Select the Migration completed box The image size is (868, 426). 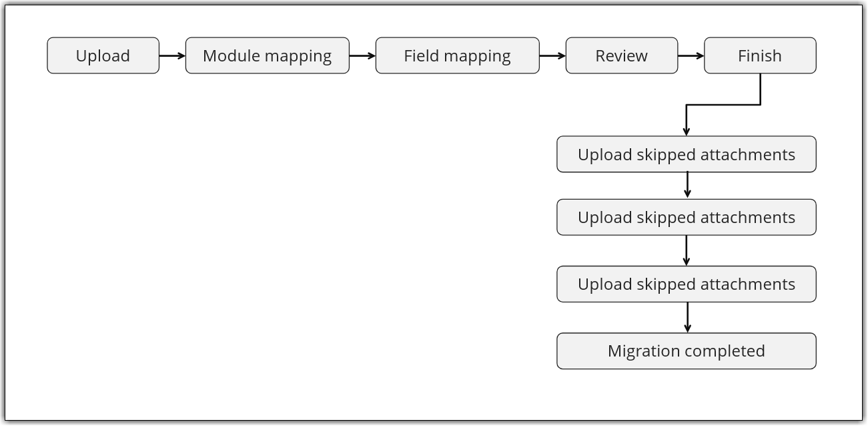[x=686, y=351]
